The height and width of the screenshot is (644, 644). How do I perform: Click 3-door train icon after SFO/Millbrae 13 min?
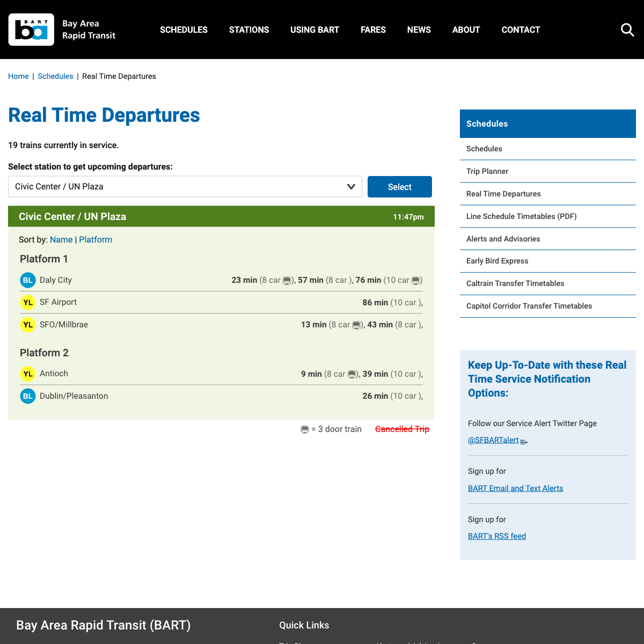click(x=356, y=325)
